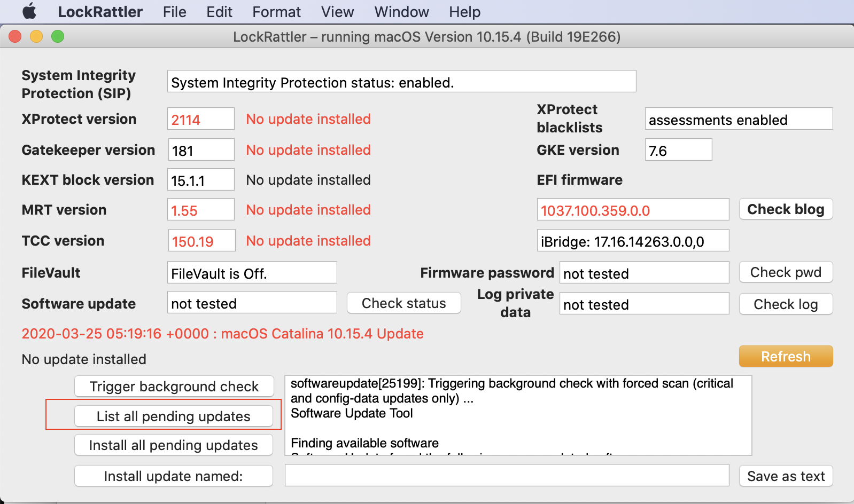Image resolution: width=854 pixels, height=504 pixels.
Task: Click the TCC version field 150.19
Action: [x=201, y=240]
